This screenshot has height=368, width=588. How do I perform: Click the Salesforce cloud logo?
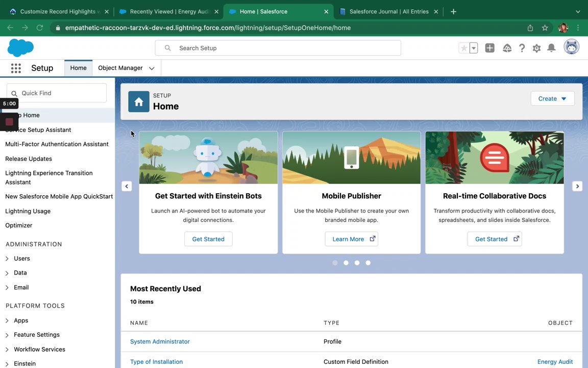point(20,48)
